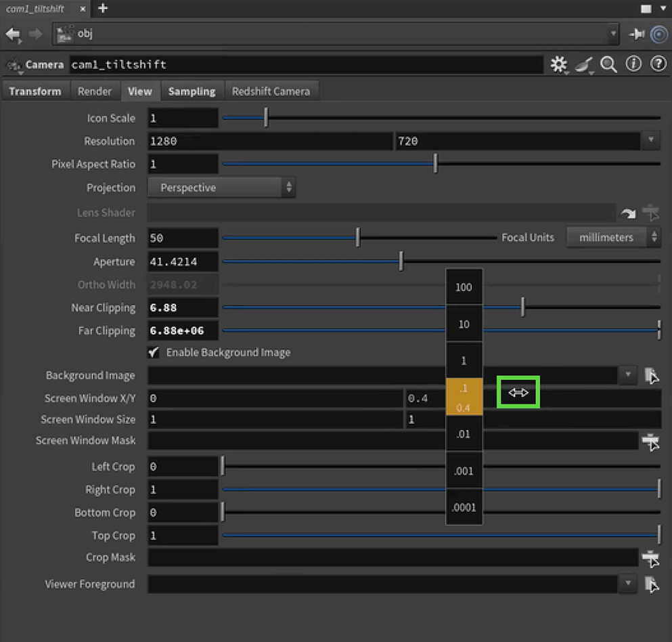Click node selector icon for Crop Mask
Screen dimensions: 672x642
(x=650, y=558)
